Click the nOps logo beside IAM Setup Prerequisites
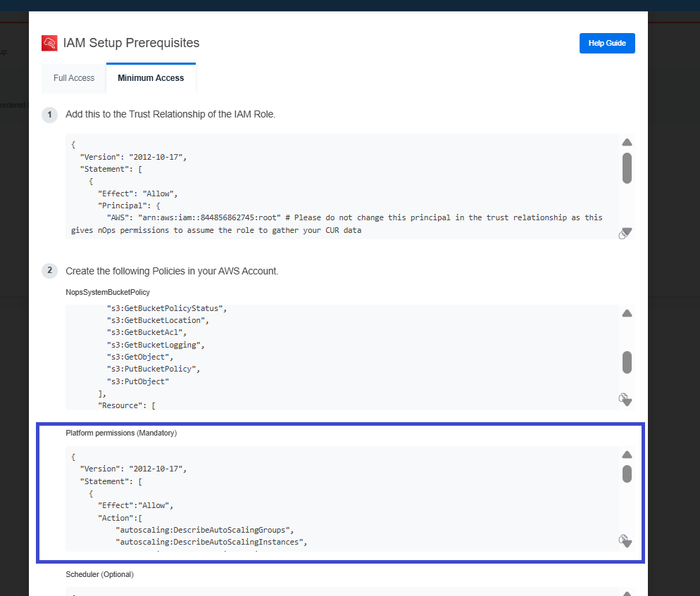 49,43
